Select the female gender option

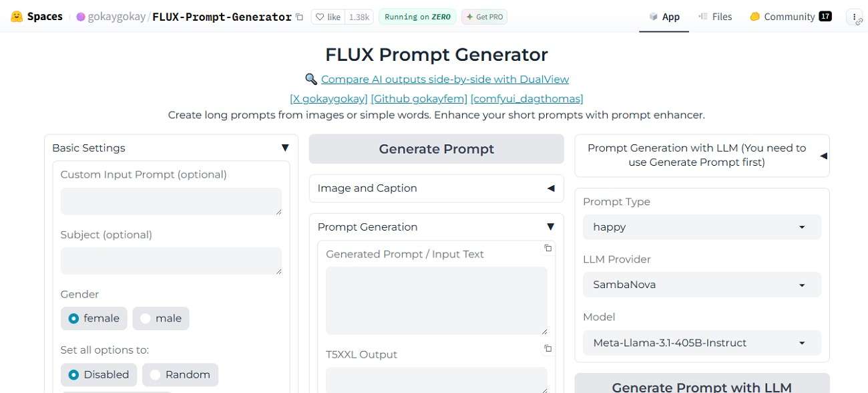(73, 318)
